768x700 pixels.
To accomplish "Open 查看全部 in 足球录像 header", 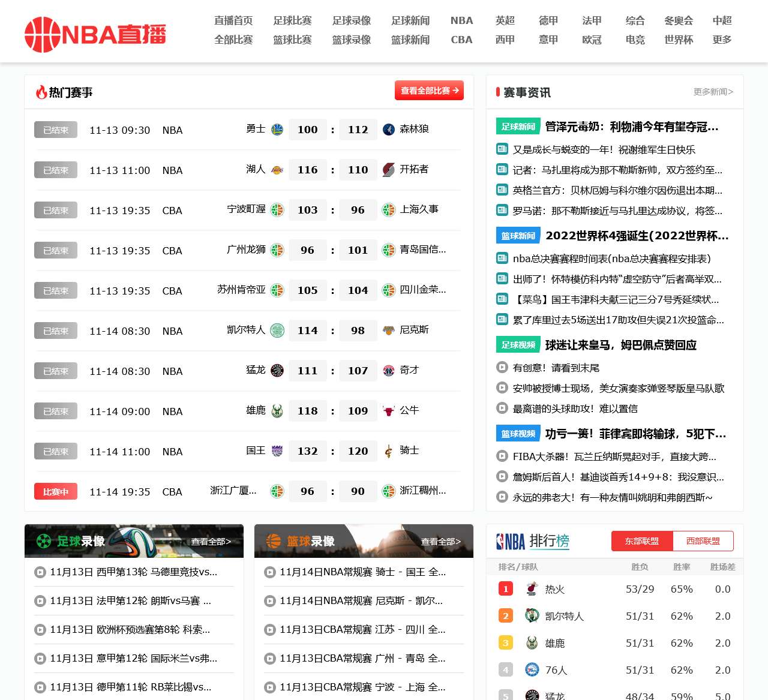I will pos(211,542).
